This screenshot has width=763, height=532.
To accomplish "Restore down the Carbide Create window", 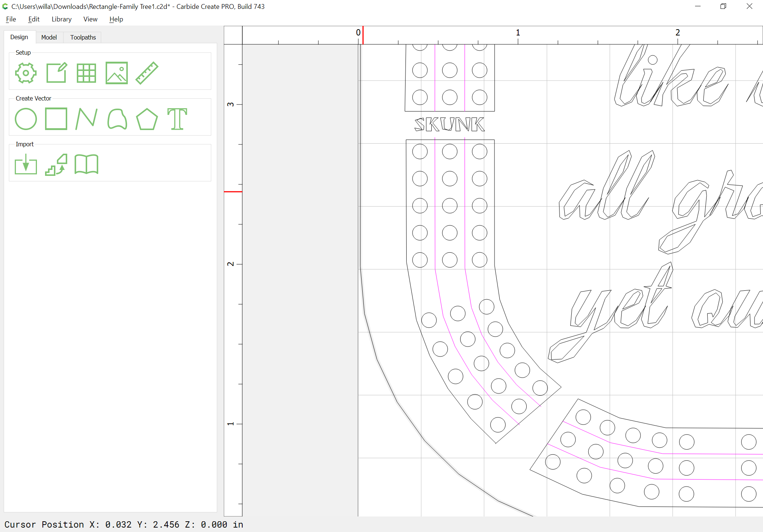I will tap(723, 6).
